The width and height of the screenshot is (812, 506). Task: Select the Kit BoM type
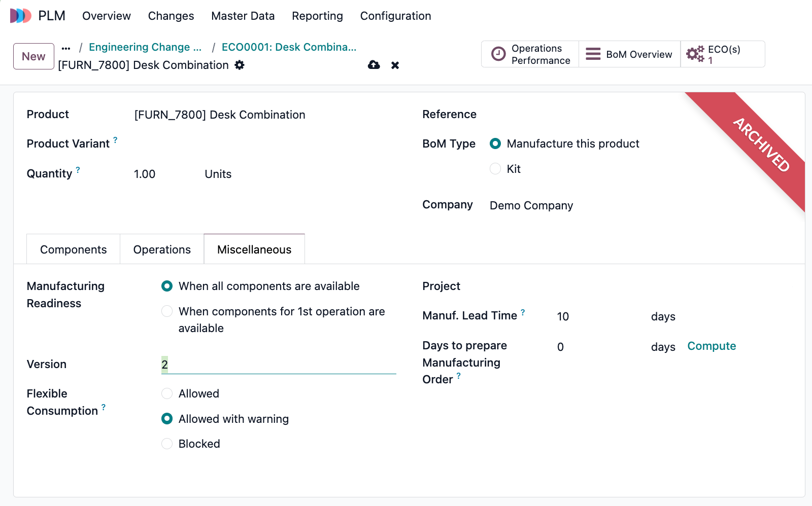(495, 169)
